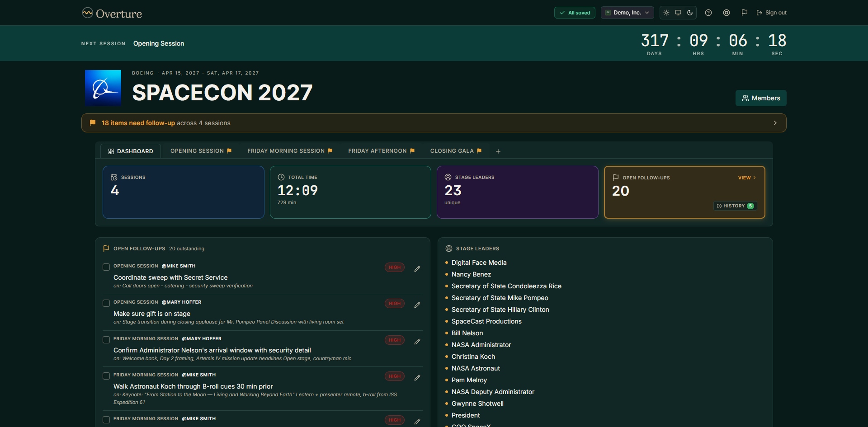Click the Stage Leaders stat card
868x427 pixels.
(518, 192)
